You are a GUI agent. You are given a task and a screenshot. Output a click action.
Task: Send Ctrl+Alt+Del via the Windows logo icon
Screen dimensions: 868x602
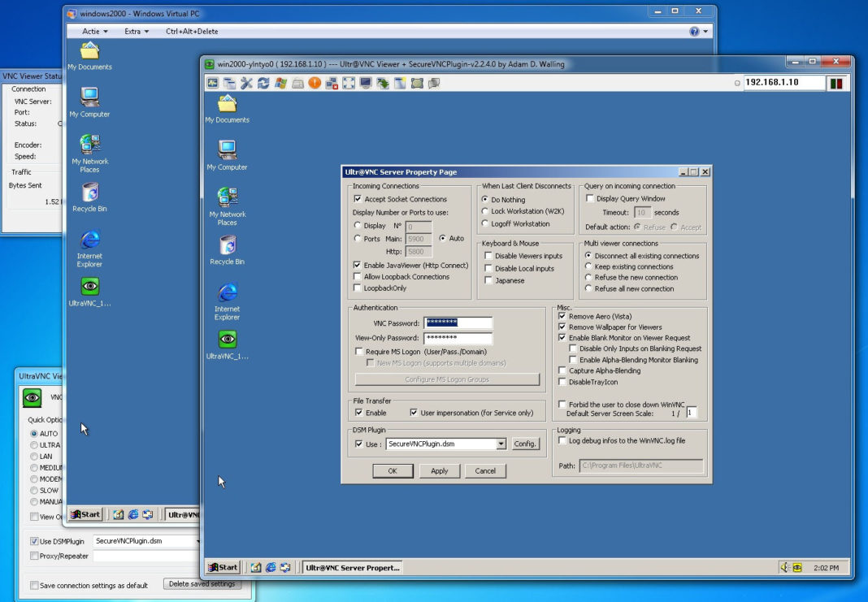(279, 82)
